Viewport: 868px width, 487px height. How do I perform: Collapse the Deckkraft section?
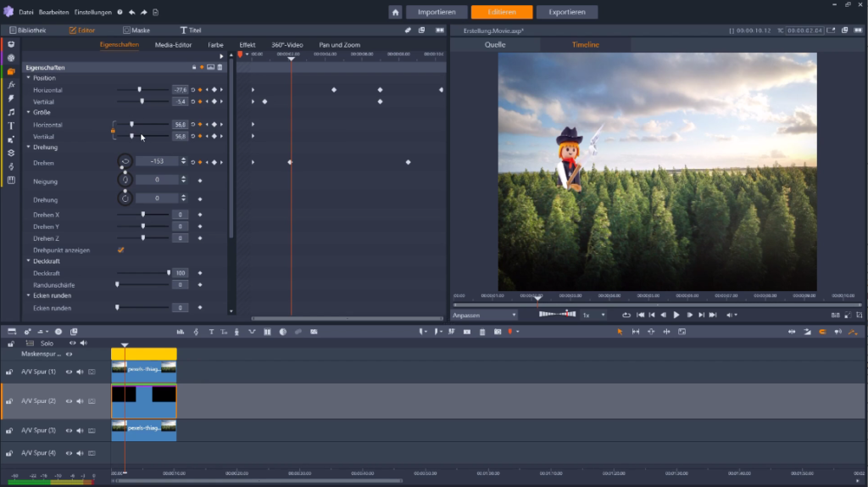[x=29, y=261]
